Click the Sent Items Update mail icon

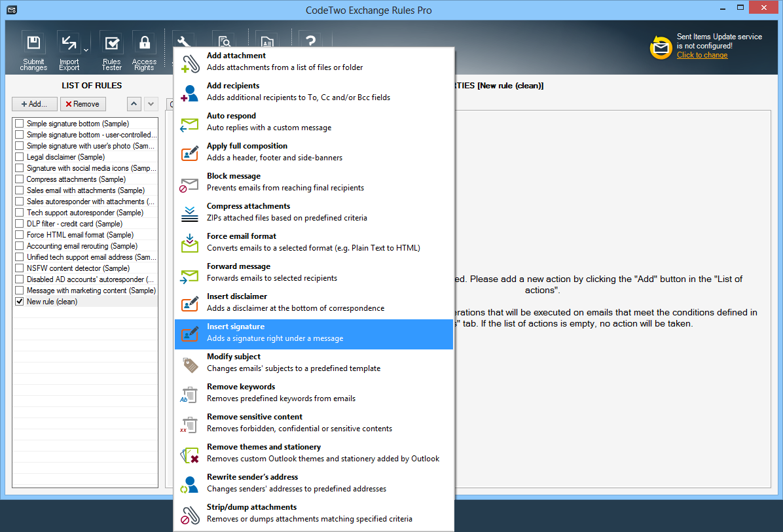(661, 47)
